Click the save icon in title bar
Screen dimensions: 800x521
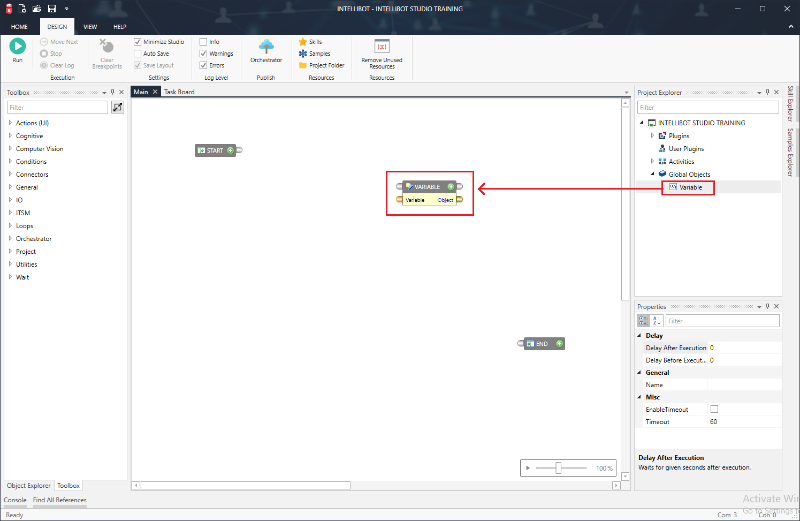(51, 9)
